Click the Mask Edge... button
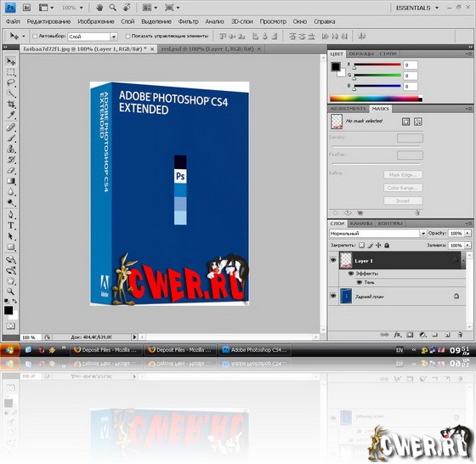The height and width of the screenshot is (464, 476). (403, 175)
